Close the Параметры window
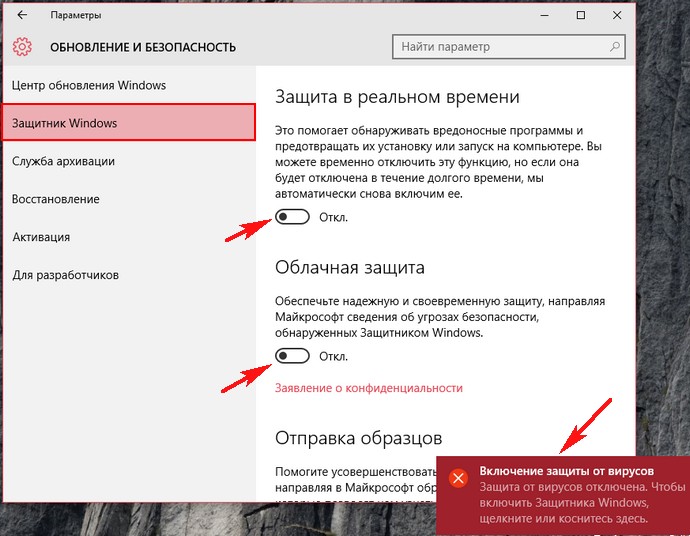This screenshot has height=536, width=690. (x=624, y=15)
